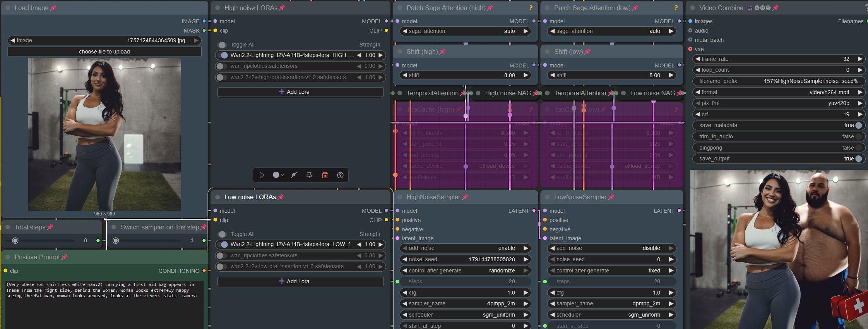This screenshot has width=868, height=329.
Task: Open the format video/h264-mp4 combo box
Action: coord(779,92)
